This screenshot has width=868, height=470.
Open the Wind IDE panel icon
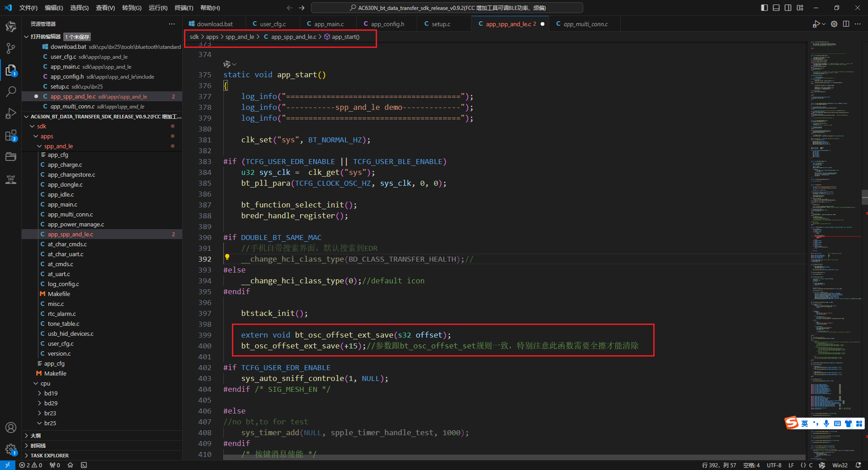point(11,179)
